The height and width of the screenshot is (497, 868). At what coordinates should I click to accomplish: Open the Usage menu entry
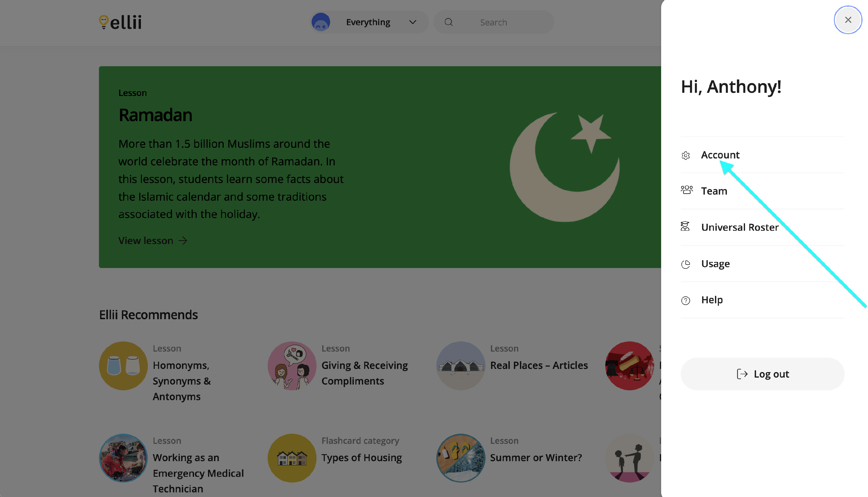(715, 263)
